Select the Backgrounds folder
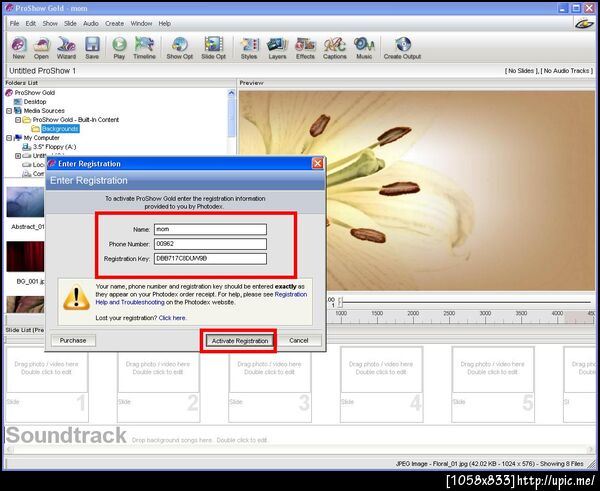 pos(60,129)
